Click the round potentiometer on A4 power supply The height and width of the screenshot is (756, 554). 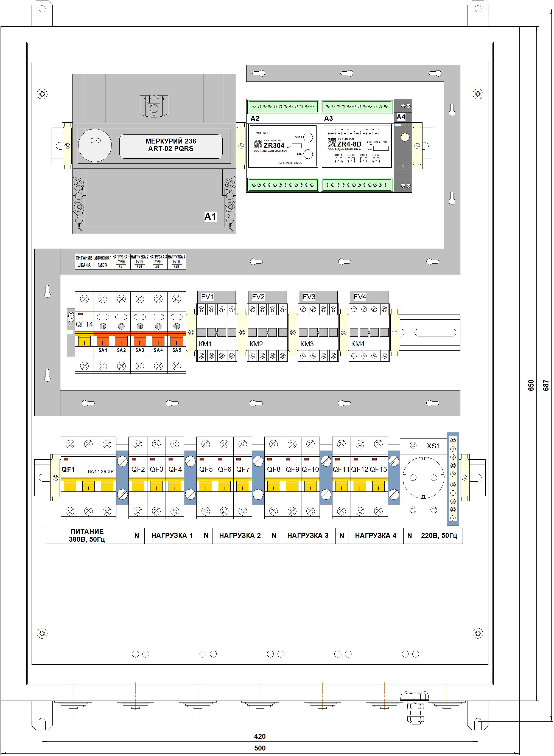tap(405, 137)
